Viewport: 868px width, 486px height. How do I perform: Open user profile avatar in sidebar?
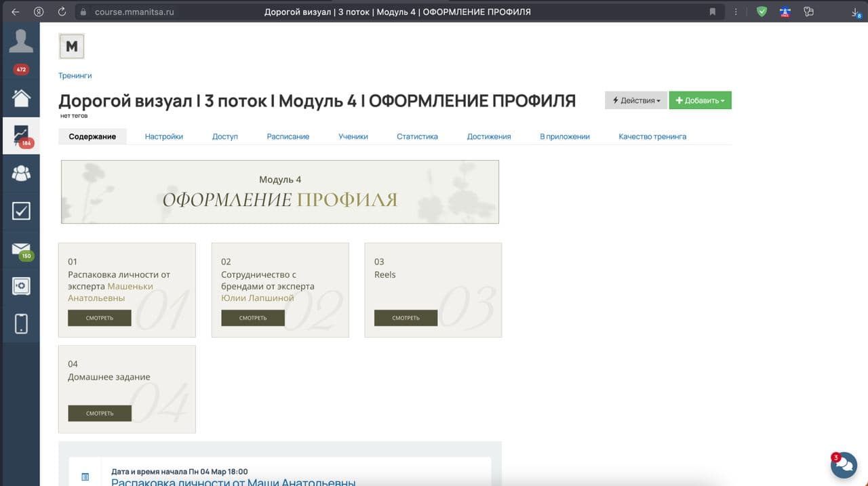[20, 41]
